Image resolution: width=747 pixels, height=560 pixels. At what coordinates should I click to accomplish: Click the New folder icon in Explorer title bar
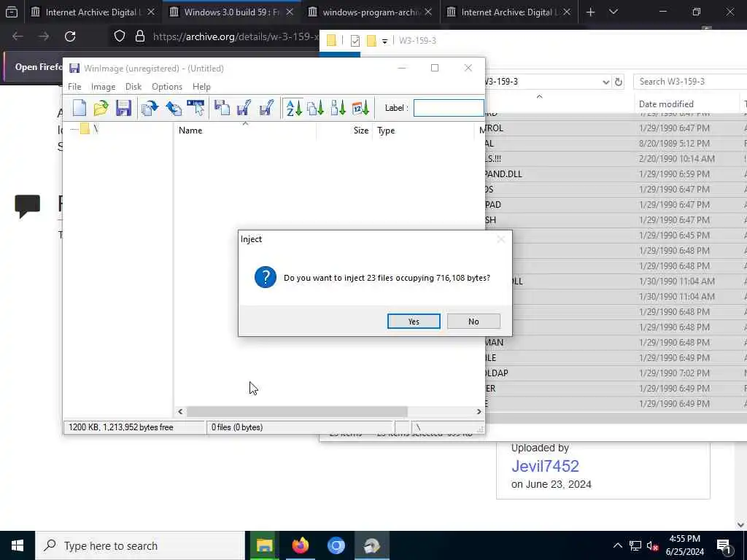tap(371, 41)
